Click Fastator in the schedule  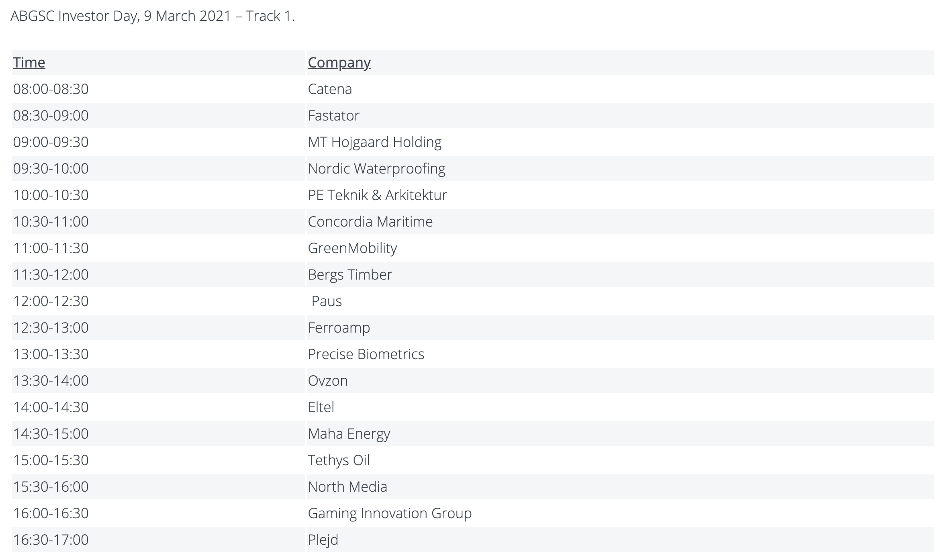333,116
